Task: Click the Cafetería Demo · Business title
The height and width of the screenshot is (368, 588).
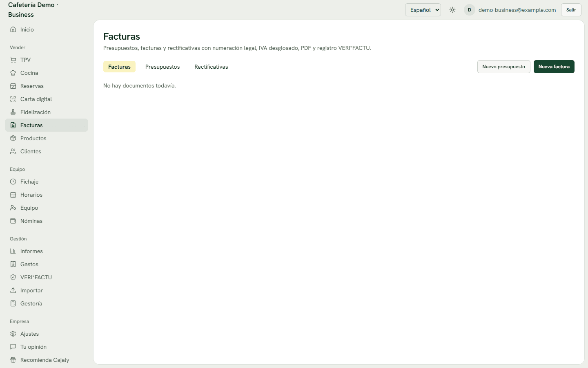Action: (33, 10)
